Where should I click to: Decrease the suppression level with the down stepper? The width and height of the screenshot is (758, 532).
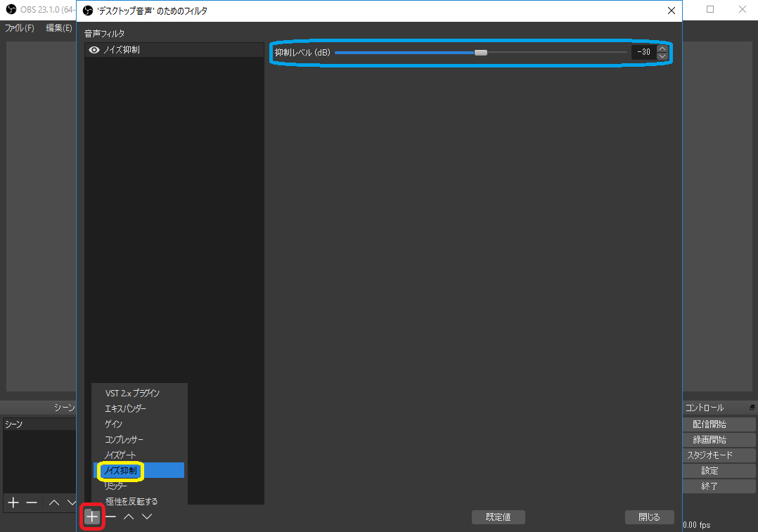[x=662, y=56]
